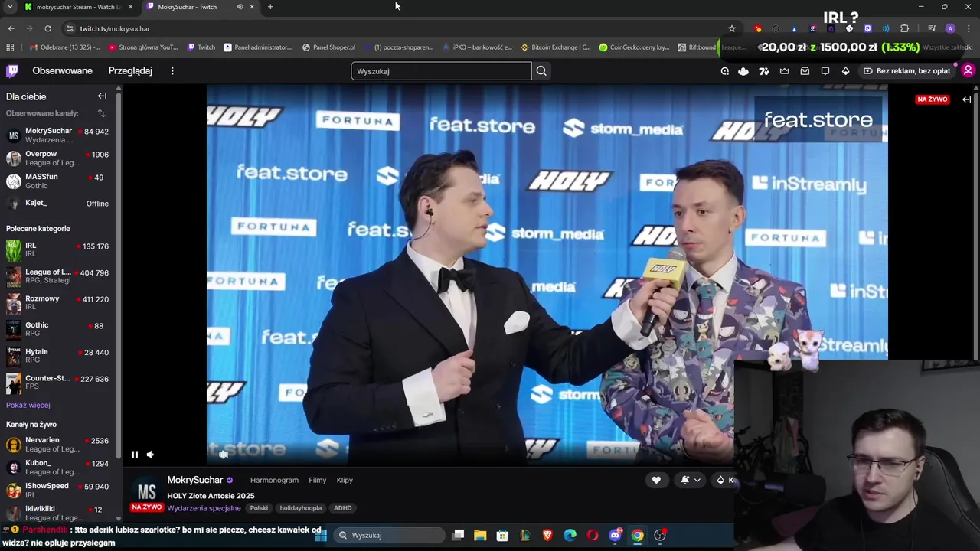980x551 pixels.
Task: Mute the stream player volume
Action: (x=150, y=455)
